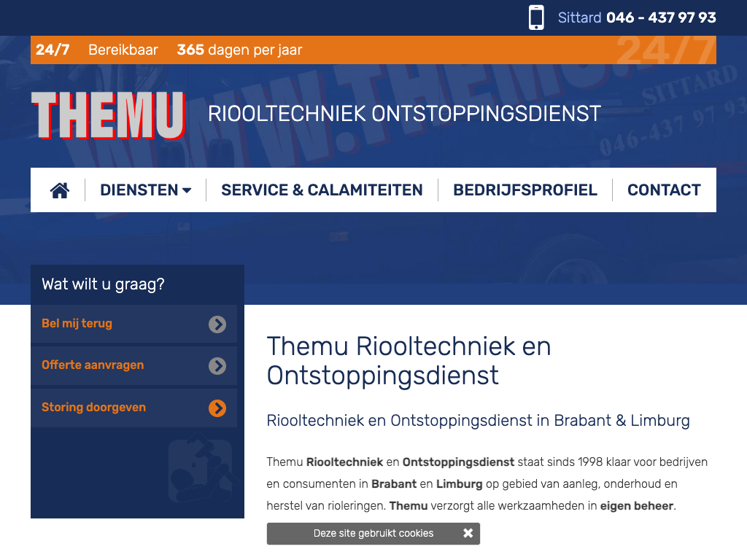Click the orange arrow beside Storing doorgeven
The width and height of the screenshot is (747, 560).
pos(217,408)
